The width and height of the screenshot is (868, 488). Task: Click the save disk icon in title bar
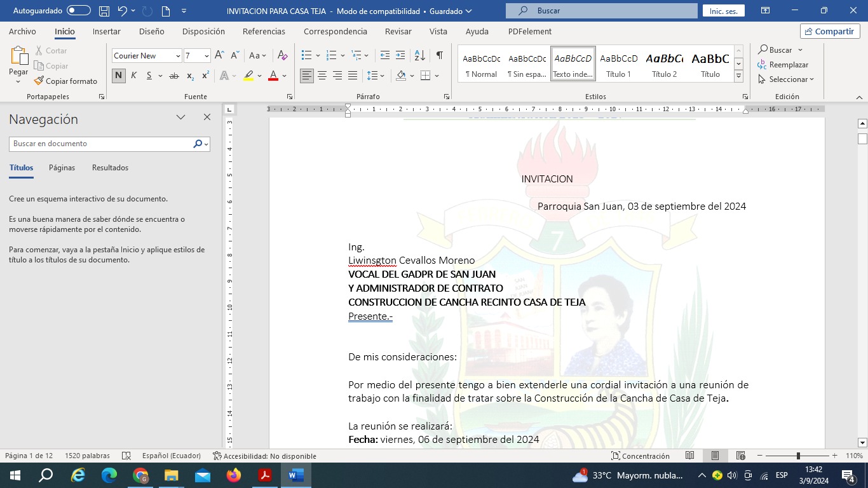tap(104, 11)
